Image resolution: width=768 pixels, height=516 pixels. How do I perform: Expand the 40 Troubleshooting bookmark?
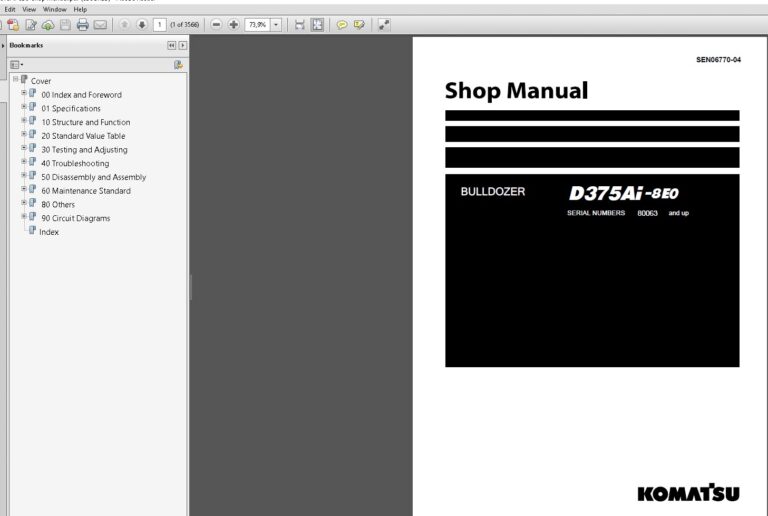pos(24,161)
